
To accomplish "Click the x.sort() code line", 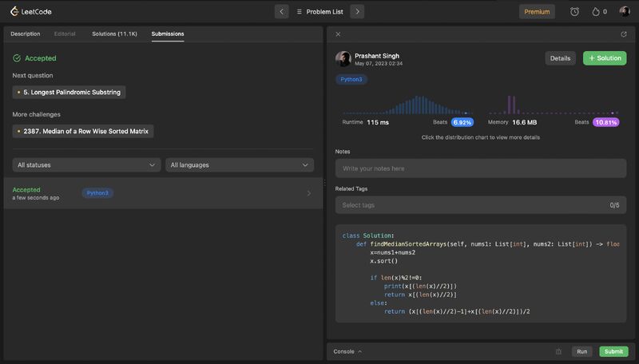I will (383, 261).
